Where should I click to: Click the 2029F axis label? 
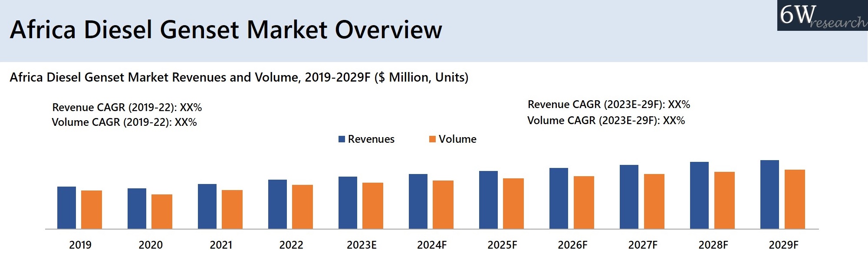tap(783, 245)
